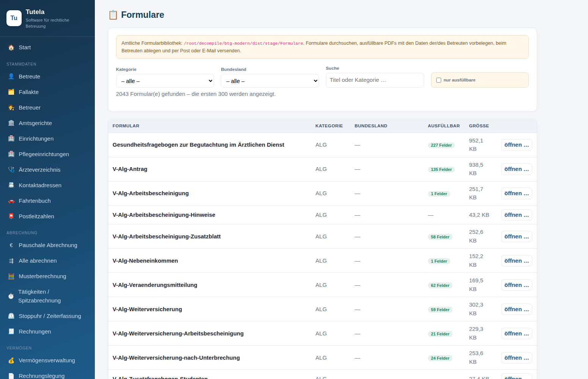Image resolution: width=588 pixels, height=379 pixels.
Task: Click the Amtsgerichte building icon
Action: coord(11,123)
